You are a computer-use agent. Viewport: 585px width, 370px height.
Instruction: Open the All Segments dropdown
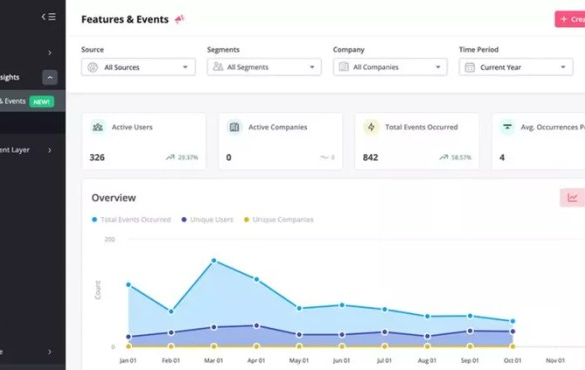264,67
